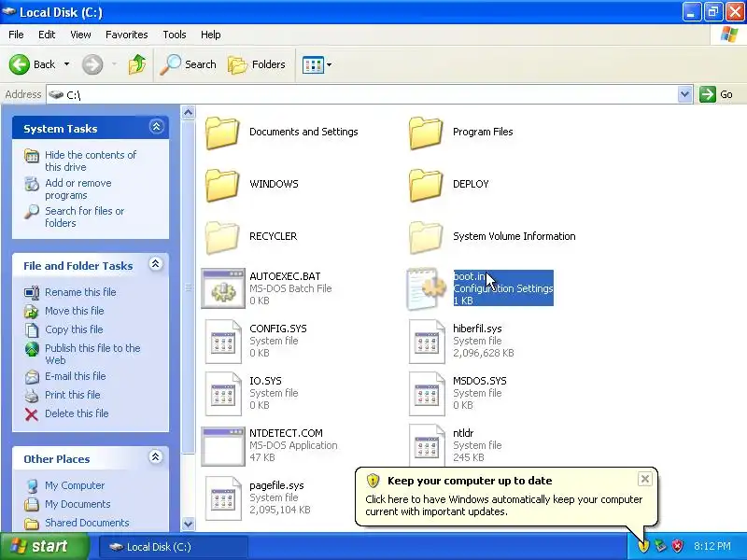Screen dimensions: 747x560
Task: Select the Program Files folder icon
Action: coord(426,133)
